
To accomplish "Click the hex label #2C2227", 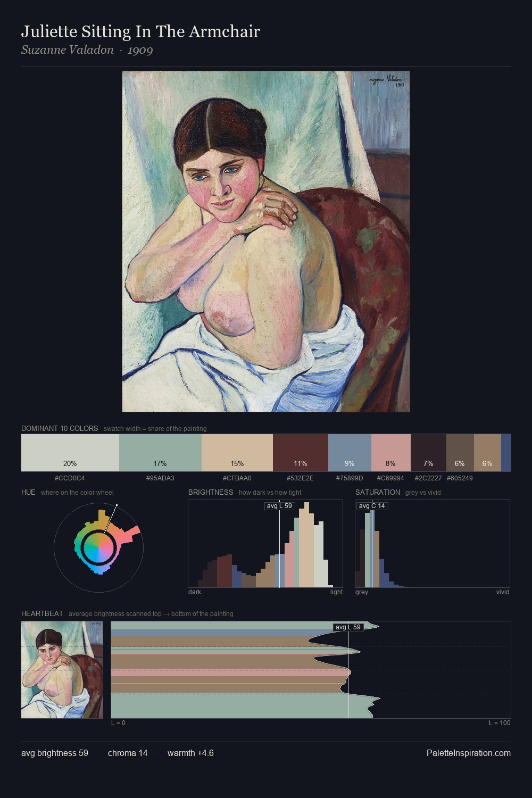I will [x=428, y=478].
